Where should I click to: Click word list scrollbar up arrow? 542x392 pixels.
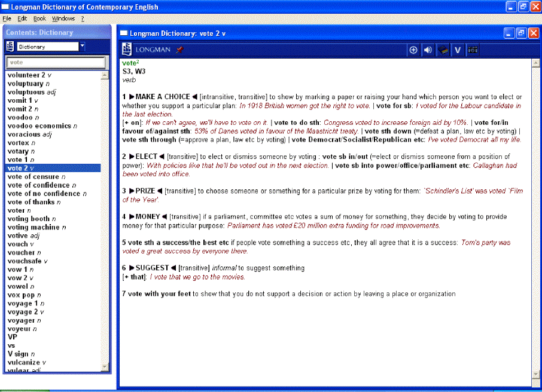(105, 75)
